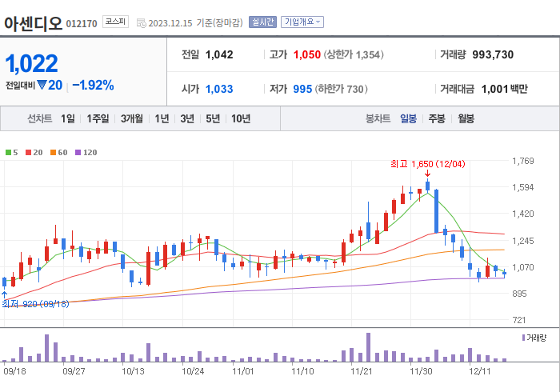The height and width of the screenshot is (392, 560).
Task: Click the purple 거래량 legend marker
Action: point(523,338)
